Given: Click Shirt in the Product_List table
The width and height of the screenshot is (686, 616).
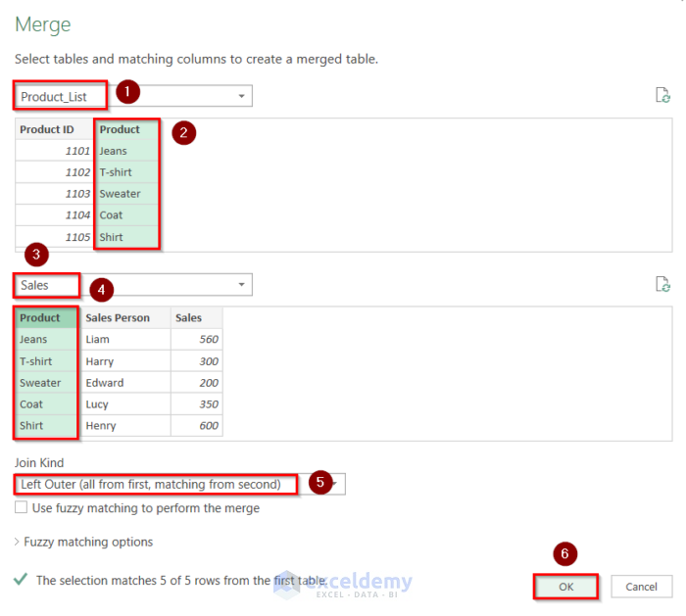Looking at the screenshot, I should coord(126,237).
